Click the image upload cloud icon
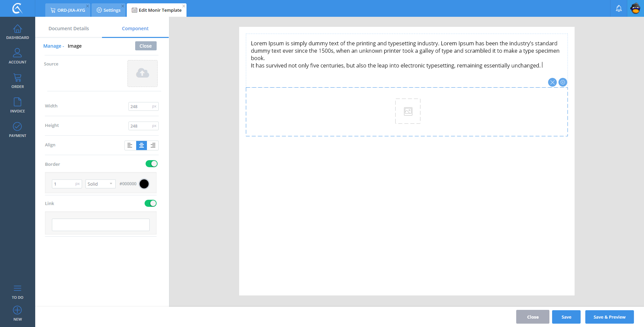644x327 pixels. click(x=143, y=73)
